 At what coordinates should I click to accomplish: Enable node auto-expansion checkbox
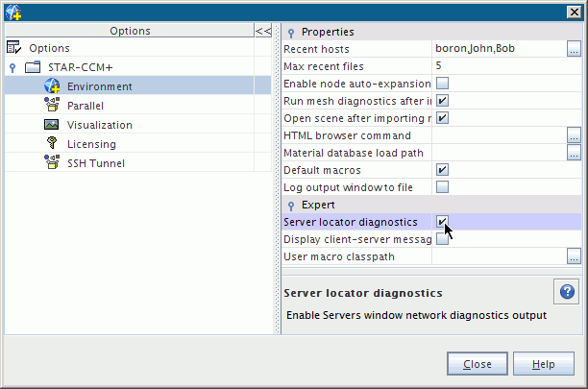443,84
